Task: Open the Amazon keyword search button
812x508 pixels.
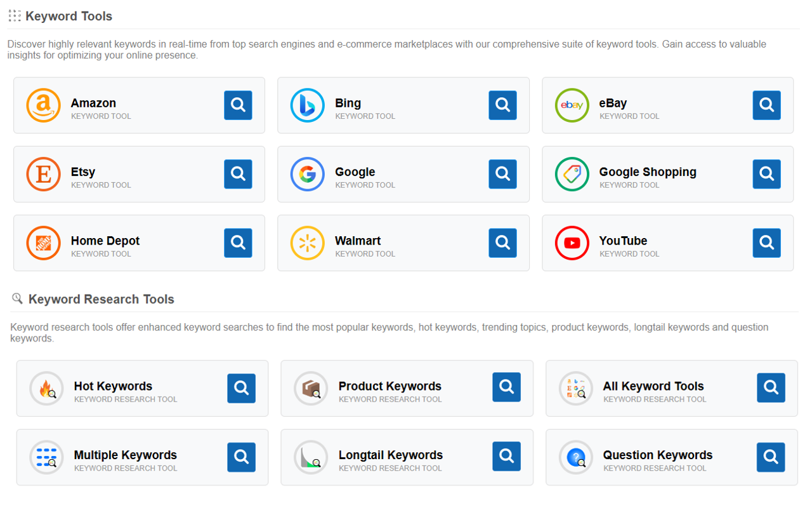Action: [238, 105]
